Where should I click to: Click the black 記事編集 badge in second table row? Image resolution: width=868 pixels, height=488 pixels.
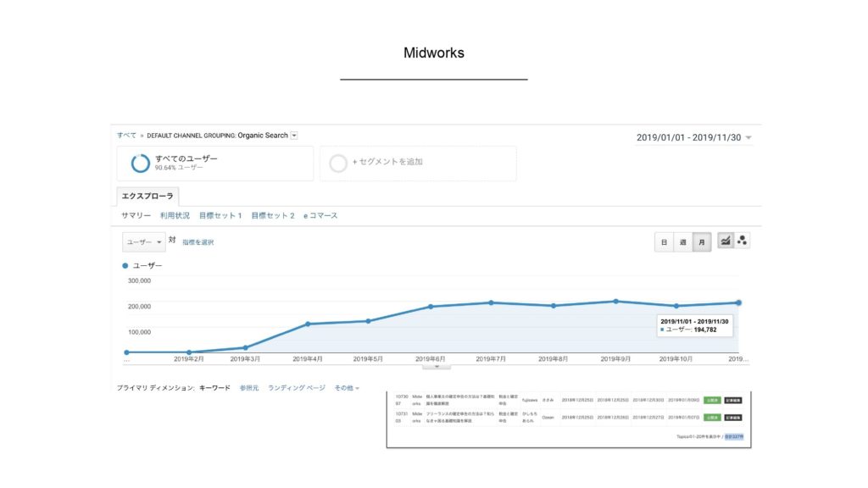[x=733, y=417]
